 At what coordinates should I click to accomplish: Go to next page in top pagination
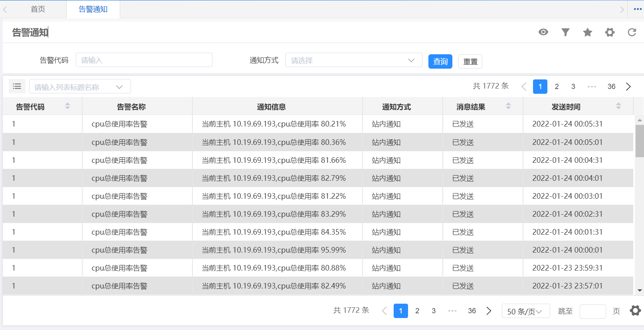pos(628,87)
